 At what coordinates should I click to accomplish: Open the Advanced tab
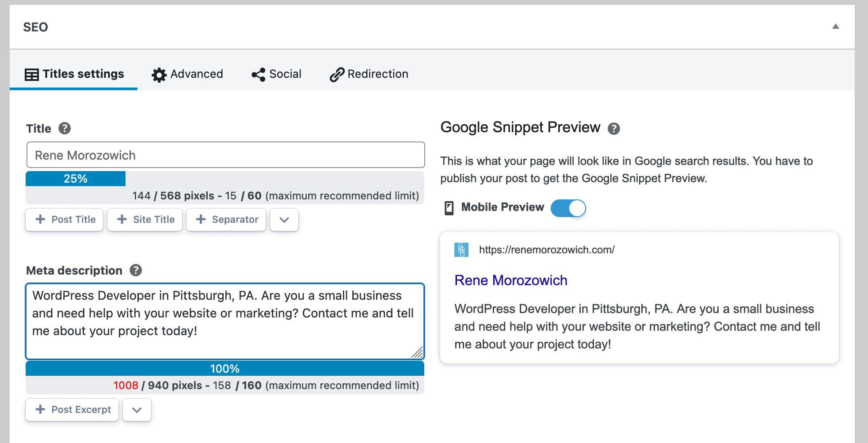coord(187,74)
